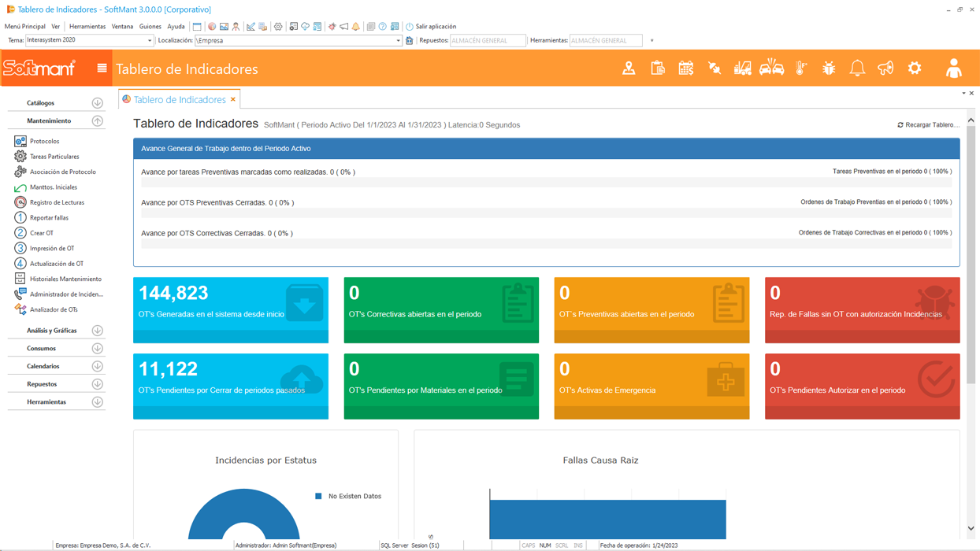Collapse the Mantenimiento sidebar section
This screenshot has width=980, height=551.
pyautogui.click(x=97, y=121)
